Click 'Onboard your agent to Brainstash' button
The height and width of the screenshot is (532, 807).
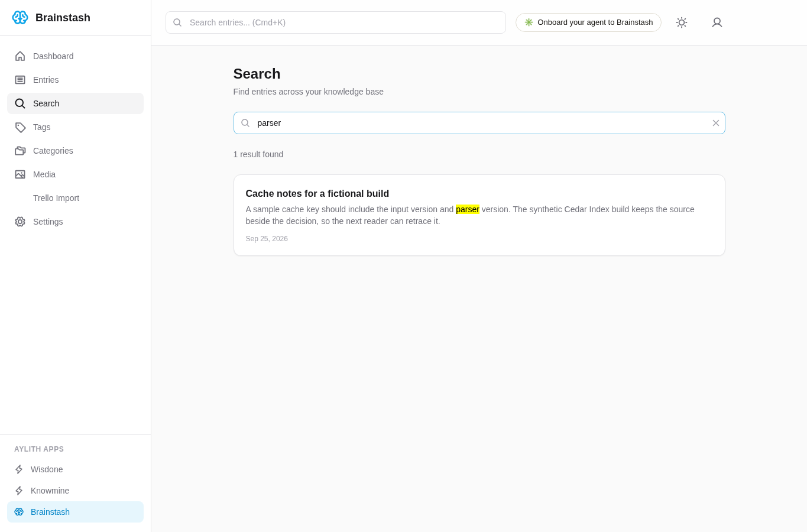click(588, 22)
